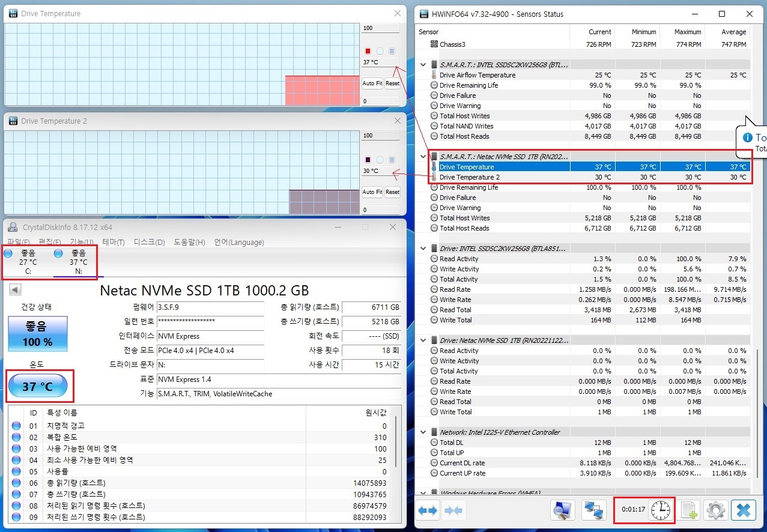Image resolution: width=767 pixels, height=532 pixels.
Task: Click the CrystalDiskInfo title bar app icon
Action: 13,227
